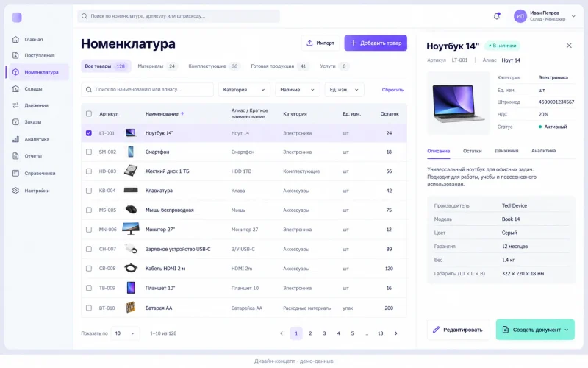Open rows-per-page dropdown showing 10

coord(125,333)
